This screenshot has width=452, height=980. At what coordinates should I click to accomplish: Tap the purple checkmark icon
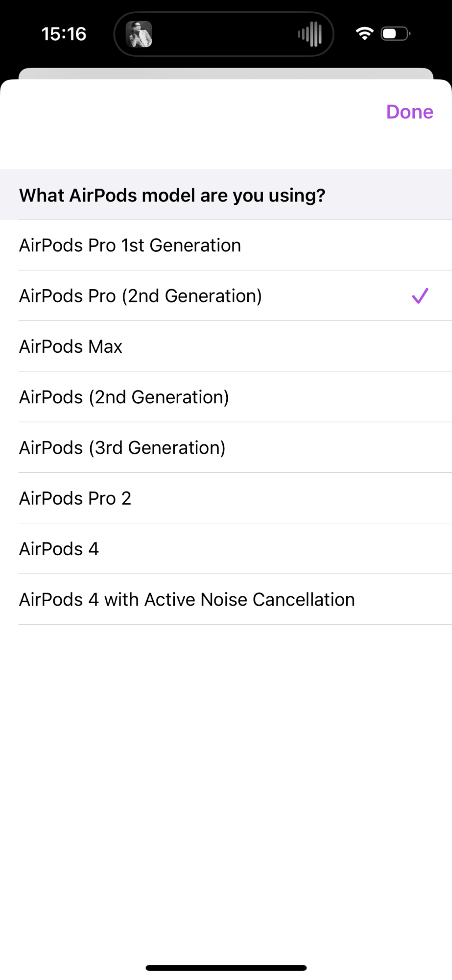point(420,295)
